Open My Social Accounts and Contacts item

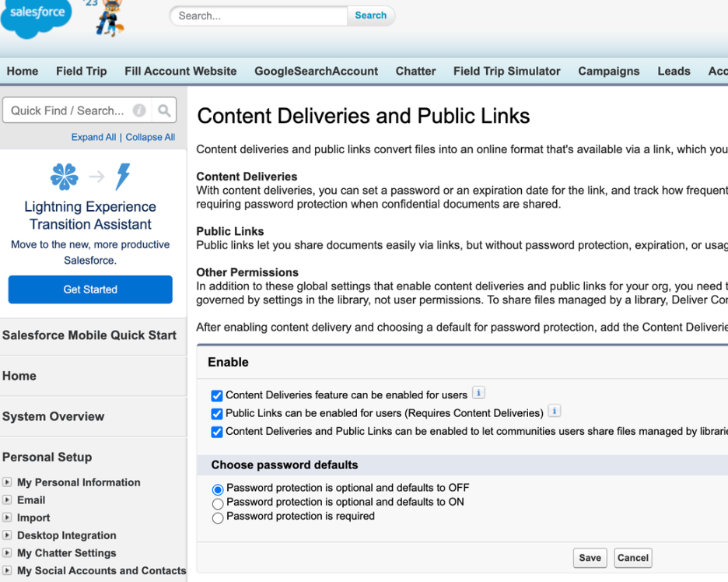(101, 570)
